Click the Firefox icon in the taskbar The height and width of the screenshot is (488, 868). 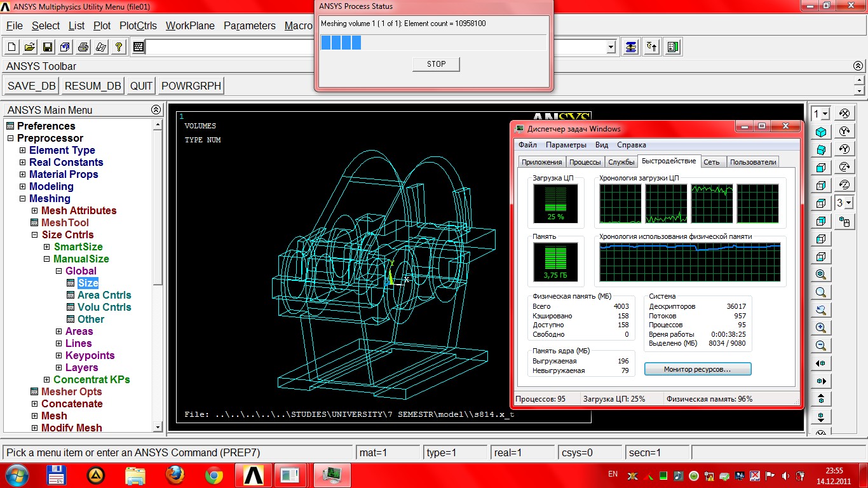(175, 475)
